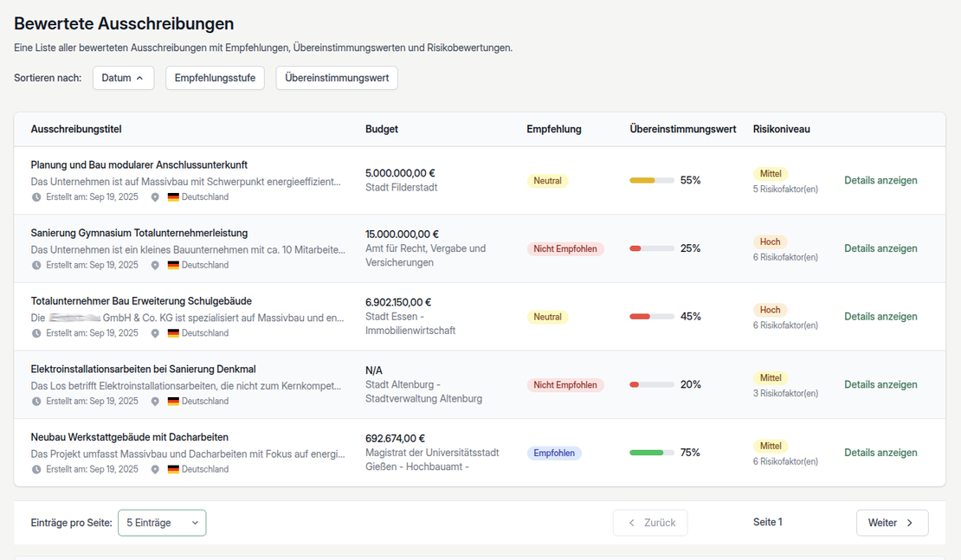Image resolution: width=961 pixels, height=560 pixels.
Task: Click location pin icon in Neubau Werkstattgebäude row
Action: (155, 469)
